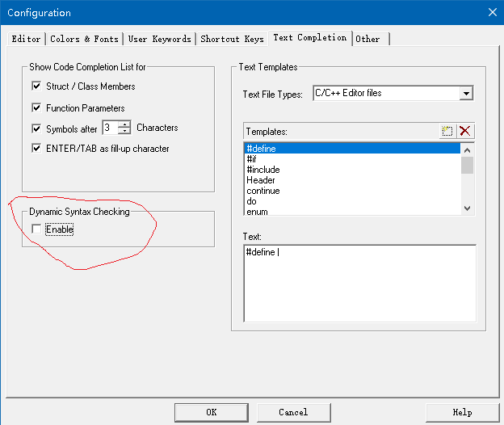Click the Symbols after number field
Screen dimensions: 504x425
pos(110,128)
